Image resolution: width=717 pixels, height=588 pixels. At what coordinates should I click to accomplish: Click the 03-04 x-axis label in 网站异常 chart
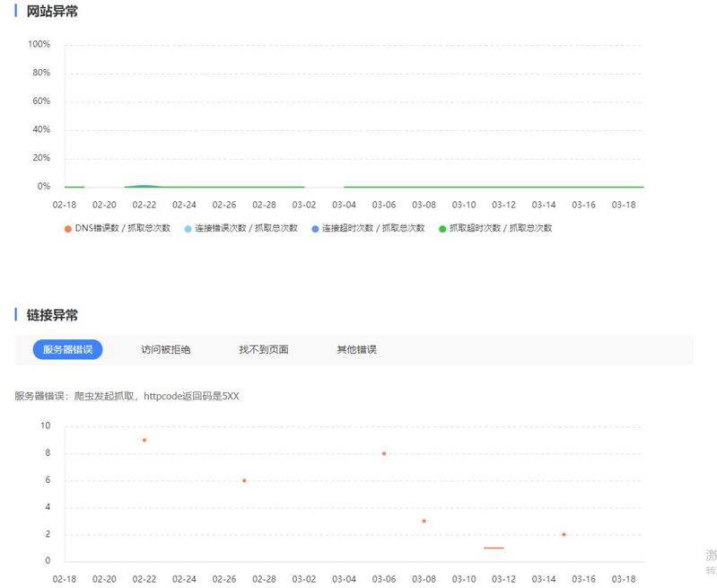pyautogui.click(x=345, y=205)
